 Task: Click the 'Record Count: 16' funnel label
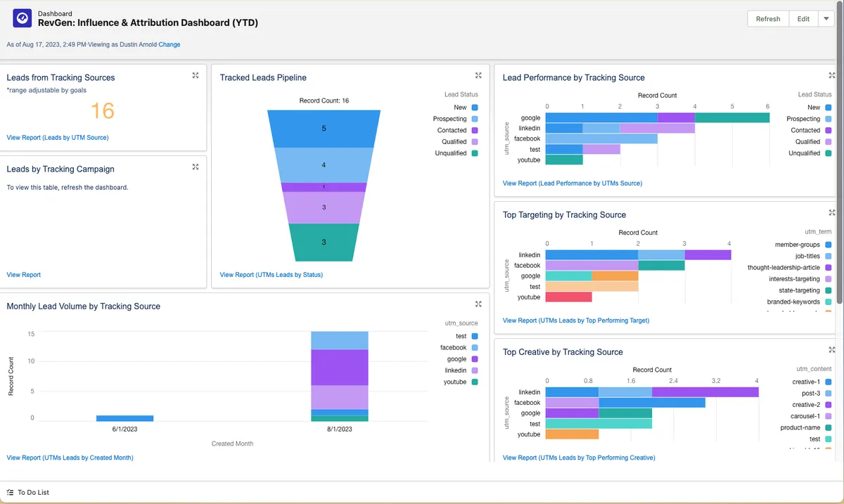click(x=324, y=101)
